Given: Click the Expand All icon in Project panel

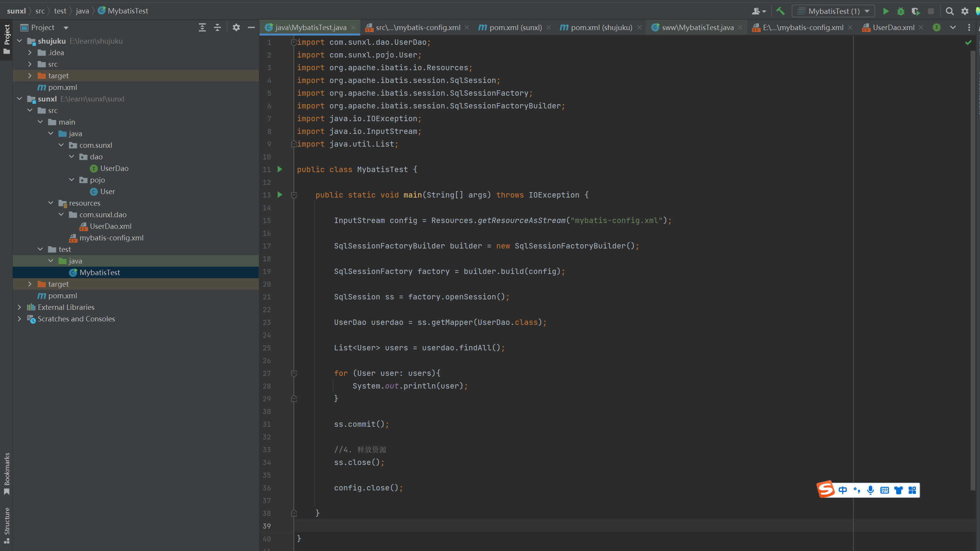Looking at the screenshot, I should tap(202, 27).
